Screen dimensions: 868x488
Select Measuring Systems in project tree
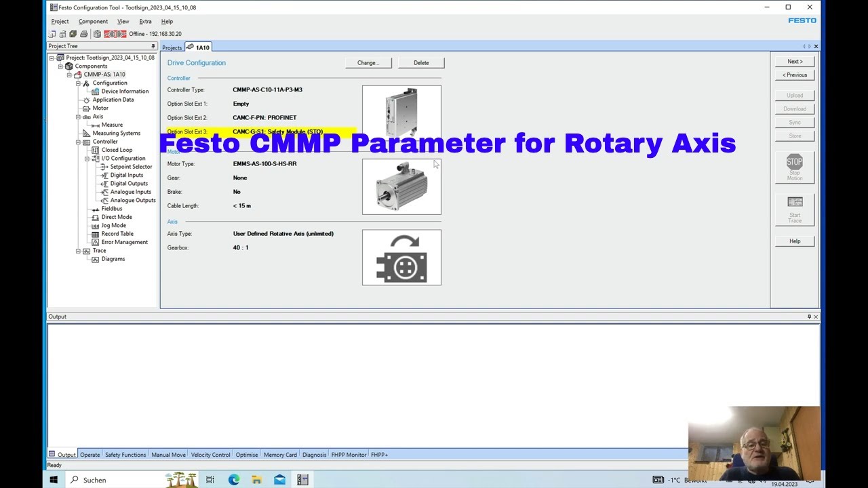click(x=116, y=134)
